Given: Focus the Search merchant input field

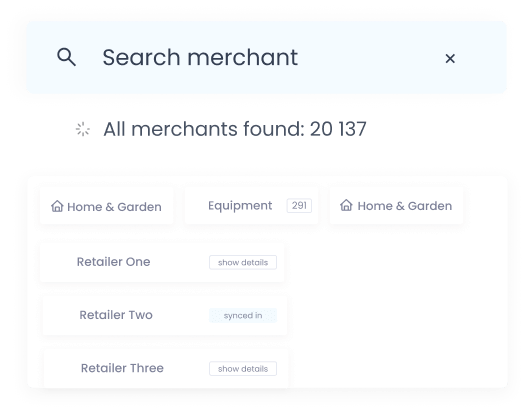Looking at the screenshot, I should tap(267, 57).
